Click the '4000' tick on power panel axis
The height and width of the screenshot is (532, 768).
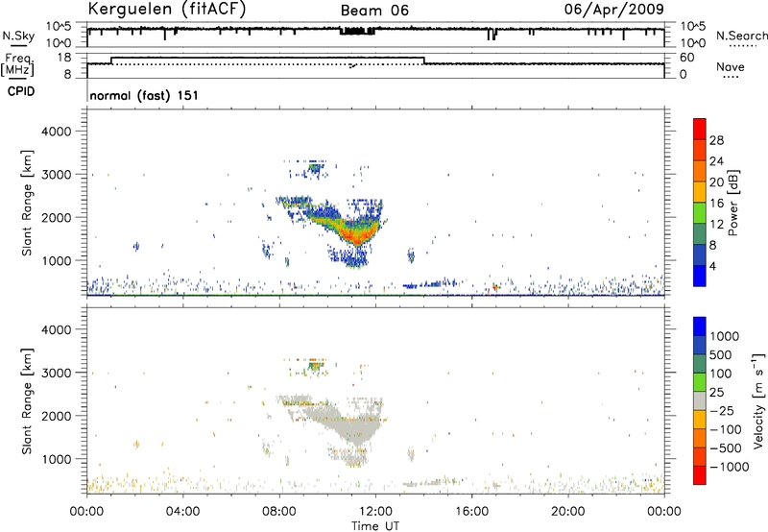pos(57,132)
